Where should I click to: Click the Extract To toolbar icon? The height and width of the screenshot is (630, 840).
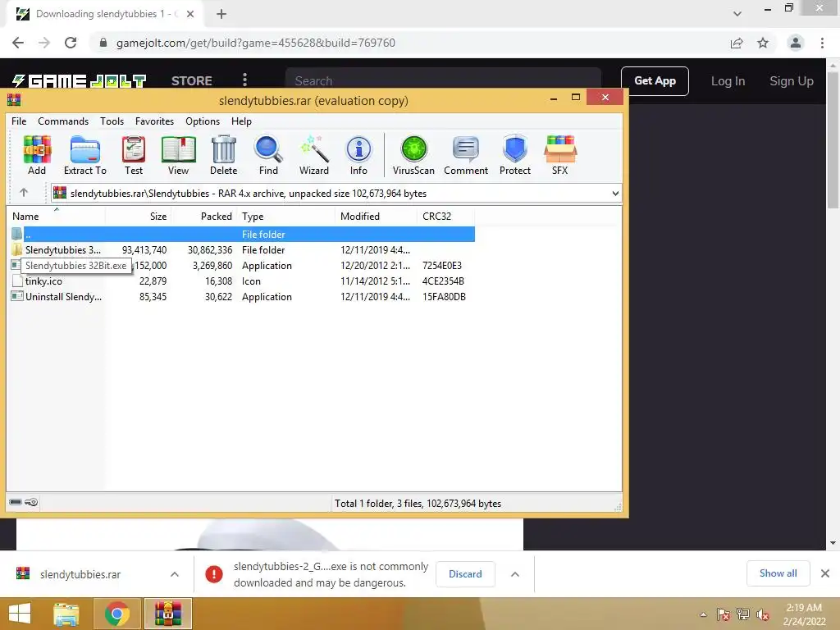(84, 155)
